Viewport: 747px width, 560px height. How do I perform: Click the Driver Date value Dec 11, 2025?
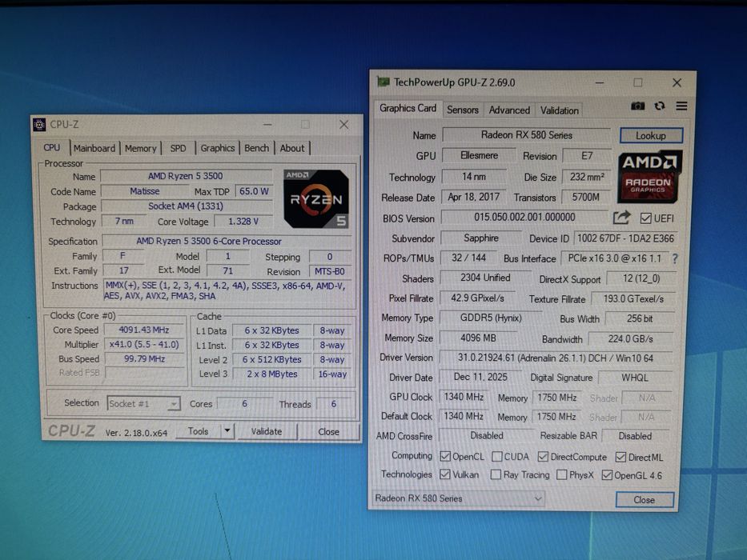[480, 377]
